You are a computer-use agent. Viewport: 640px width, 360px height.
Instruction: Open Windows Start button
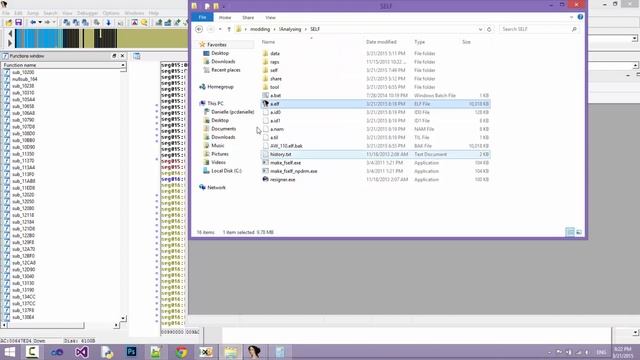(x=9, y=352)
